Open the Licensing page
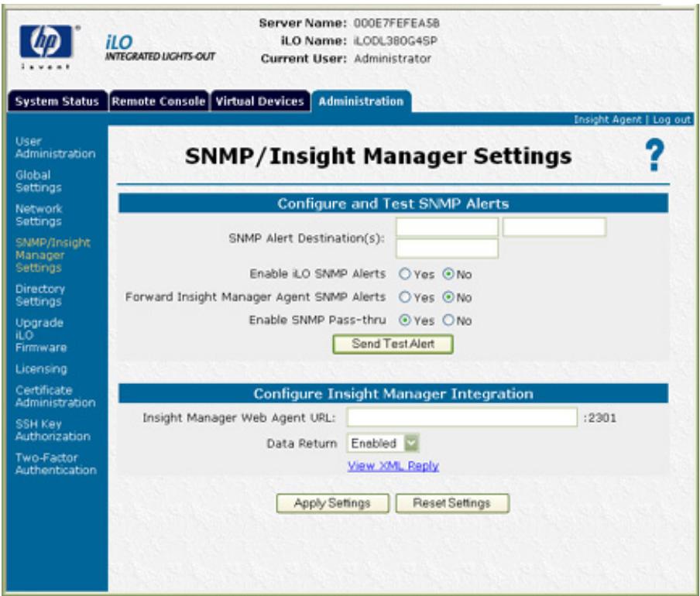 pos(41,369)
